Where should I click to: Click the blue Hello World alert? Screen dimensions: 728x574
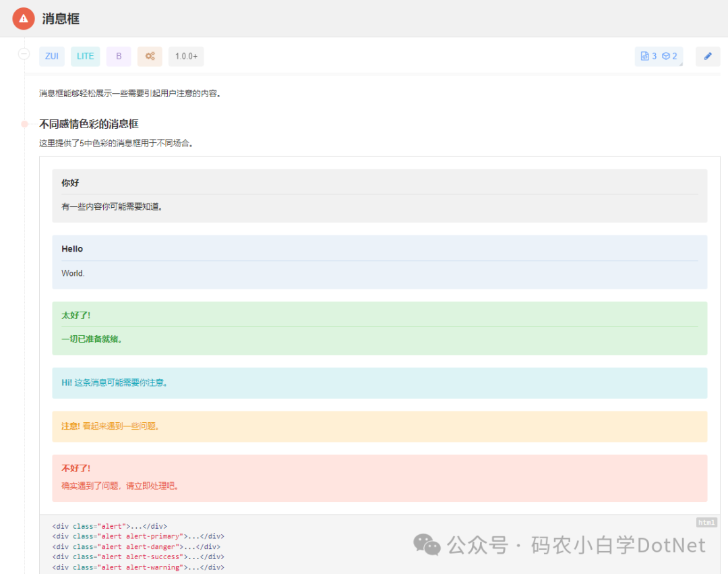coord(380,262)
